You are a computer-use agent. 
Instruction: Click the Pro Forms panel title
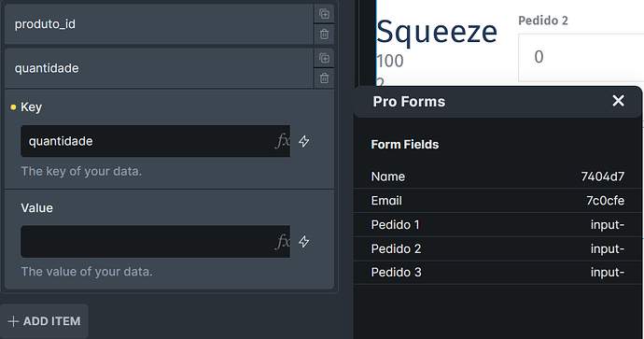click(x=409, y=102)
